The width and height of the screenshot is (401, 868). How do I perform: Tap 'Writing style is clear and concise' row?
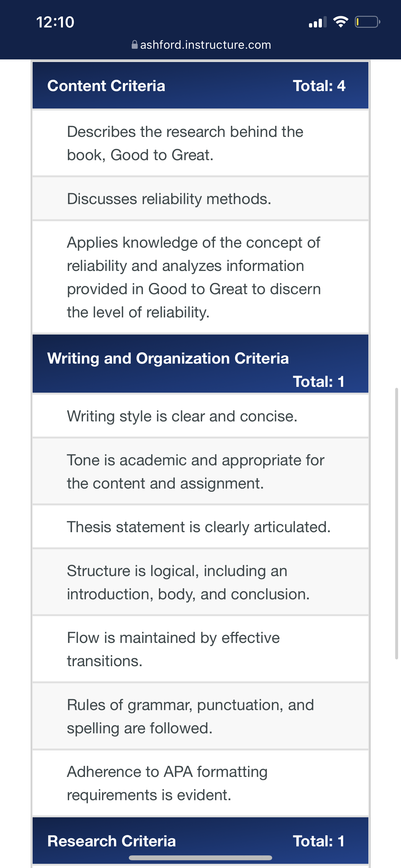[200, 416]
